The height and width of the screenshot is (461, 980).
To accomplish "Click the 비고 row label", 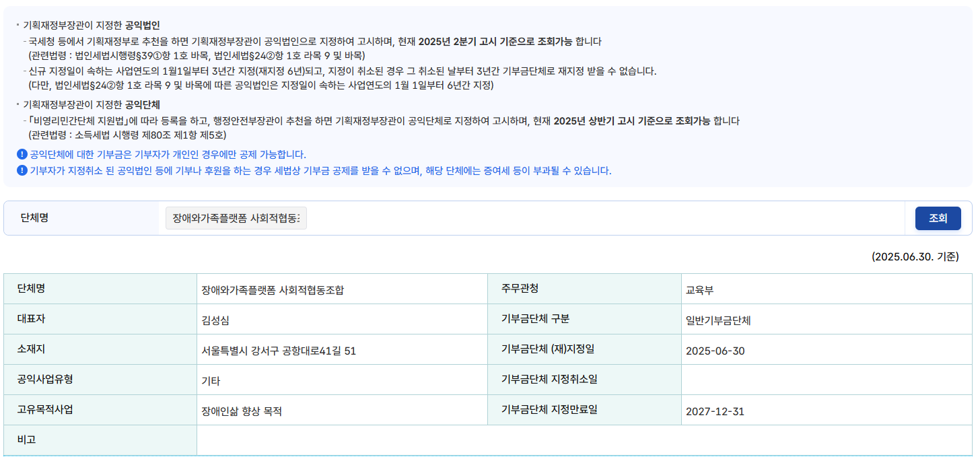I will coord(27,440).
